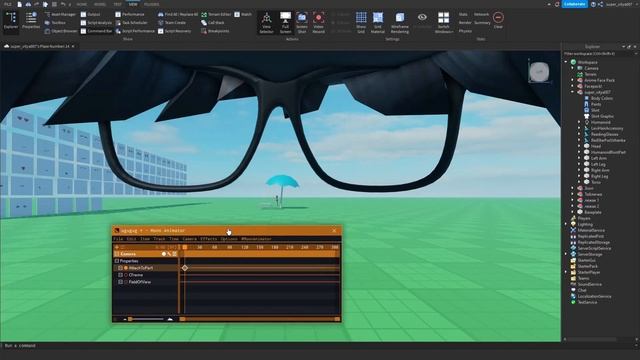The height and width of the screenshot is (360, 640).
Task: Click the timeline zoom slider handle
Action: [x=130, y=319]
